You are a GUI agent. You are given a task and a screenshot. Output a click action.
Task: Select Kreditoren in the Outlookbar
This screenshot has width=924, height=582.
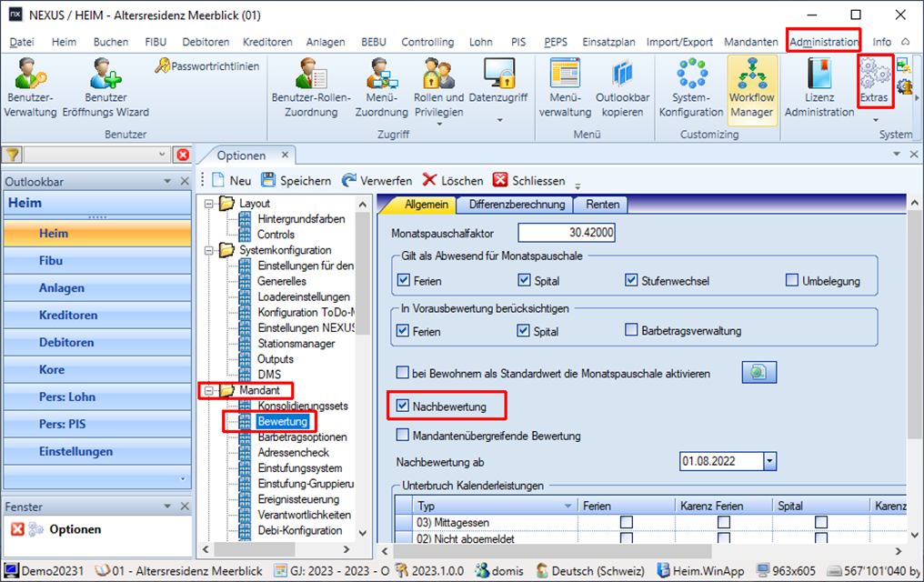click(97, 316)
